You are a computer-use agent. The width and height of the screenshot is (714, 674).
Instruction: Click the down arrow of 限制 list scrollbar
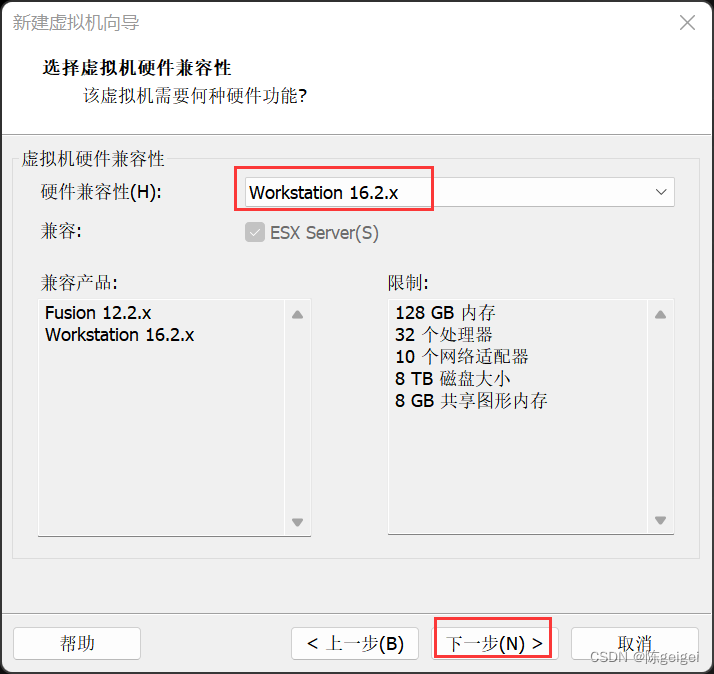tap(660, 520)
